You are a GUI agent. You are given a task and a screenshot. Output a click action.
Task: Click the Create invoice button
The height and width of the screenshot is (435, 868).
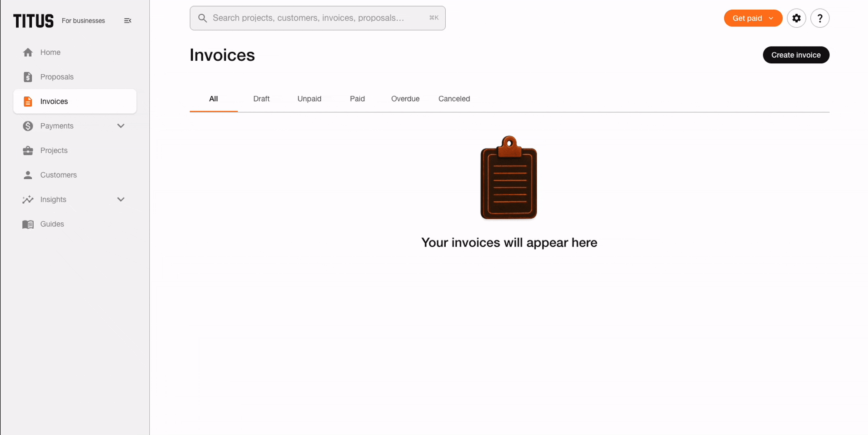(x=796, y=55)
